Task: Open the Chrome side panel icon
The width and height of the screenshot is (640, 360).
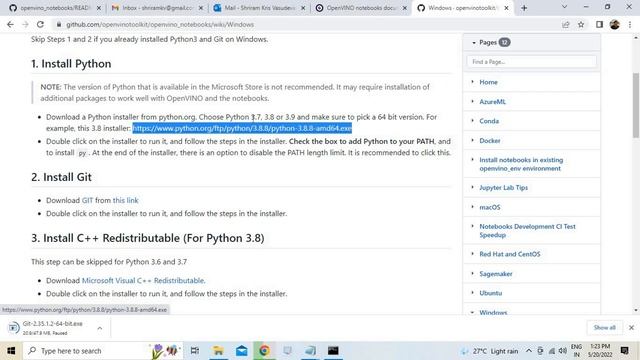Action: coord(599,24)
